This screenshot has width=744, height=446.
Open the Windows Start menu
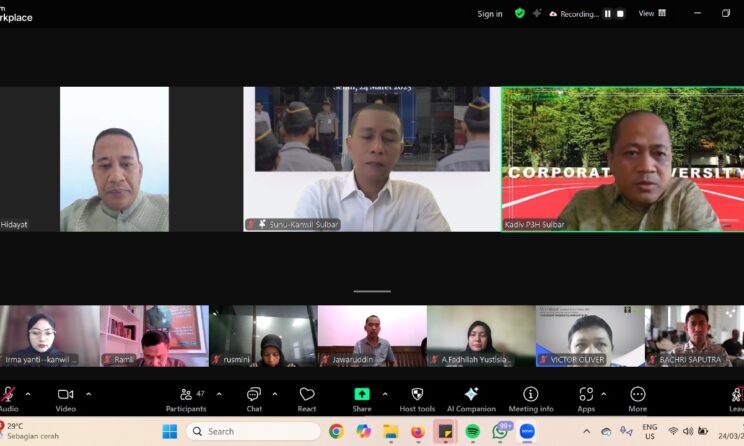click(169, 431)
